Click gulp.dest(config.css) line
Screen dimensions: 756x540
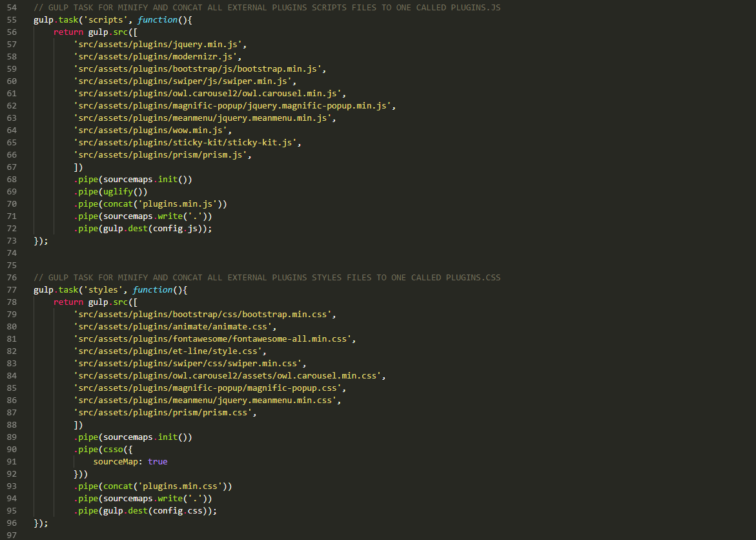coord(145,511)
